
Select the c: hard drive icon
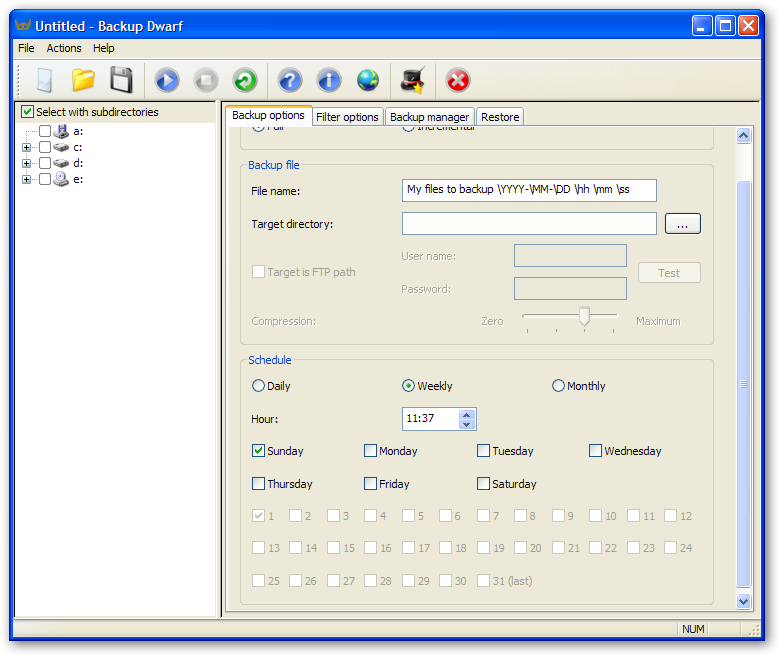[61, 147]
